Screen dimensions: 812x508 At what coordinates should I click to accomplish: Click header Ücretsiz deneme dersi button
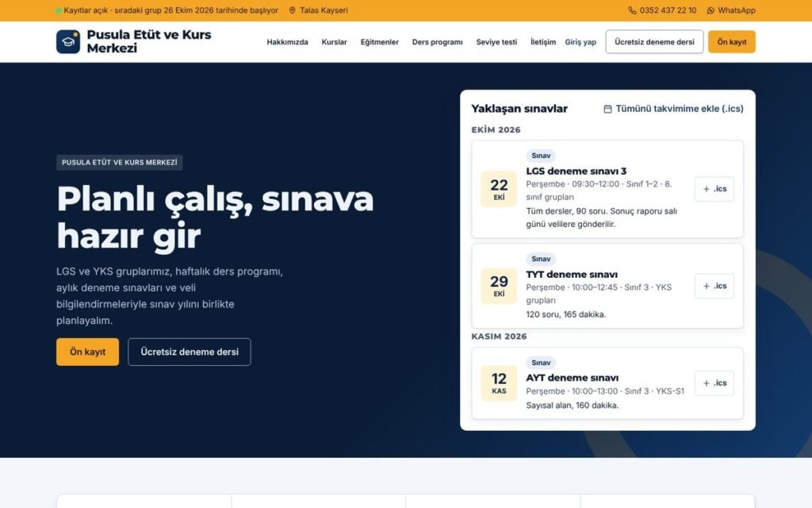click(x=654, y=42)
